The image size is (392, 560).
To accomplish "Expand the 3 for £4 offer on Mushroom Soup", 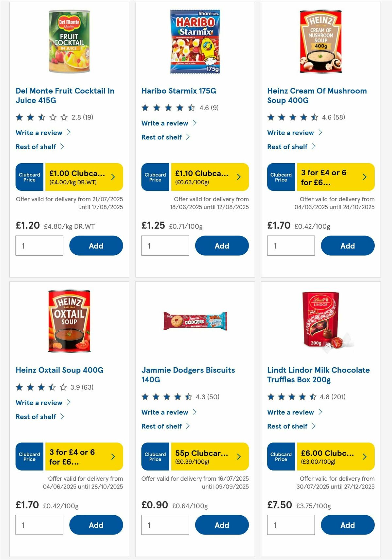I will point(364,177).
